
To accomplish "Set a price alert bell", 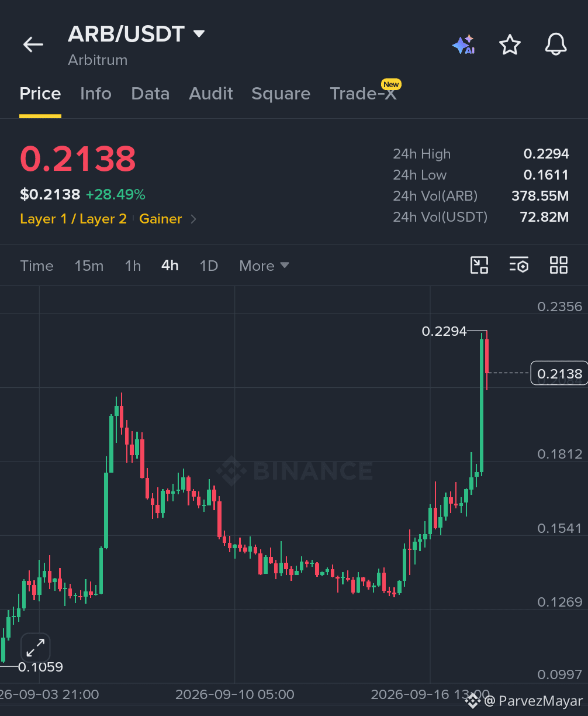I will [x=556, y=44].
